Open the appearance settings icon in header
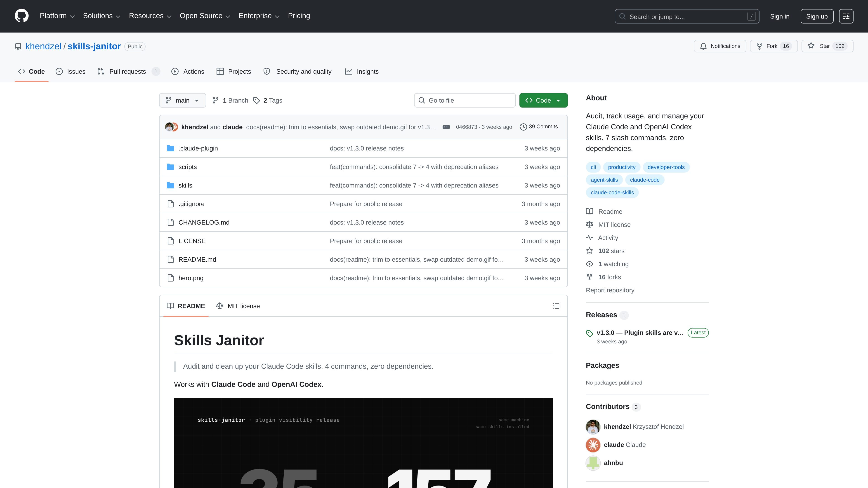Image resolution: width=868 pixels, height=488 pixels. click(x=846, y=16)
